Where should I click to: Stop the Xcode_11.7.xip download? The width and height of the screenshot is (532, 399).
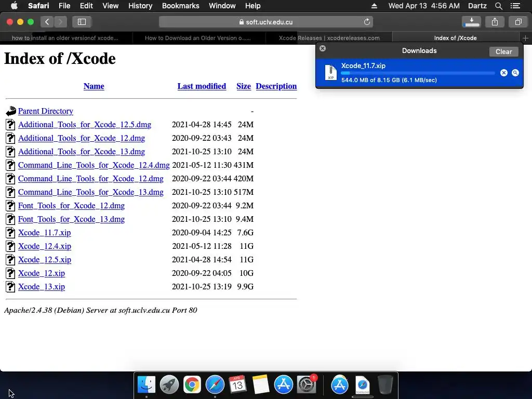click(504, 73)
